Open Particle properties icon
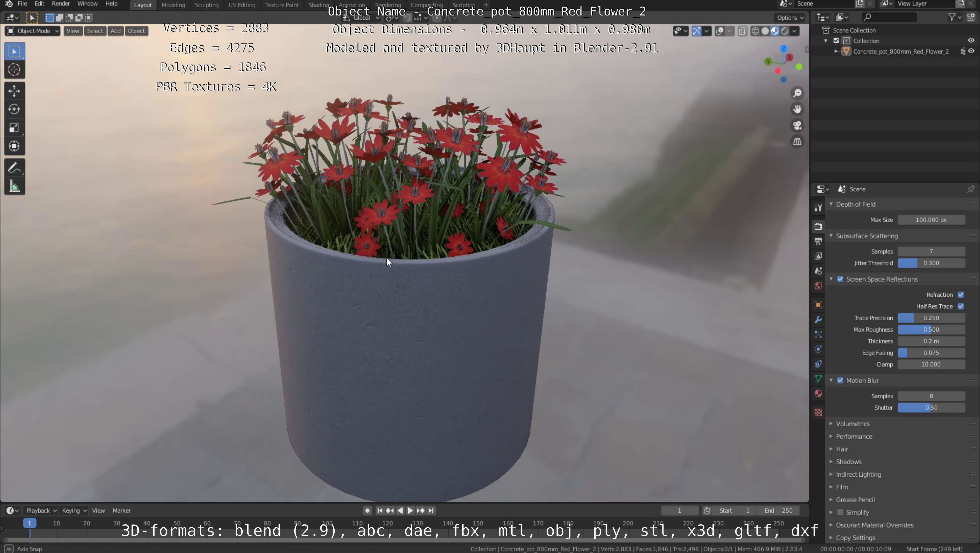Image resolution: width=980 pixels, height=553 pixels. click(818, 335)
